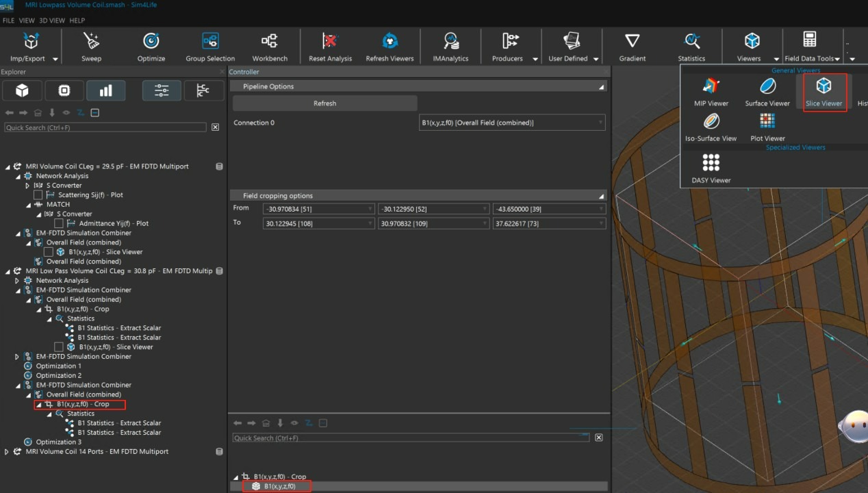Click the Sweep toolbar icon
Image resolution: width=868 pixels, height=493 pixels.
pos(91,42)
